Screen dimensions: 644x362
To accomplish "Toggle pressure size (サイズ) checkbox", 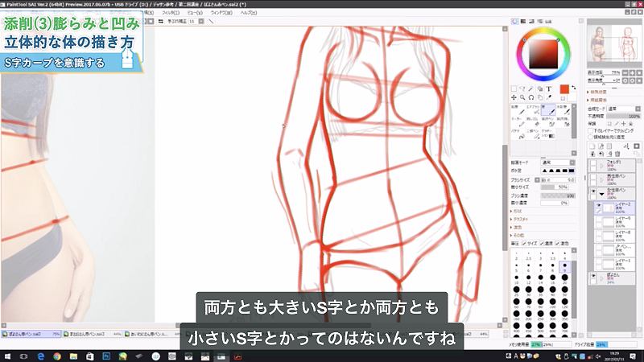I will pyautogui.click(x=524, y=244).
